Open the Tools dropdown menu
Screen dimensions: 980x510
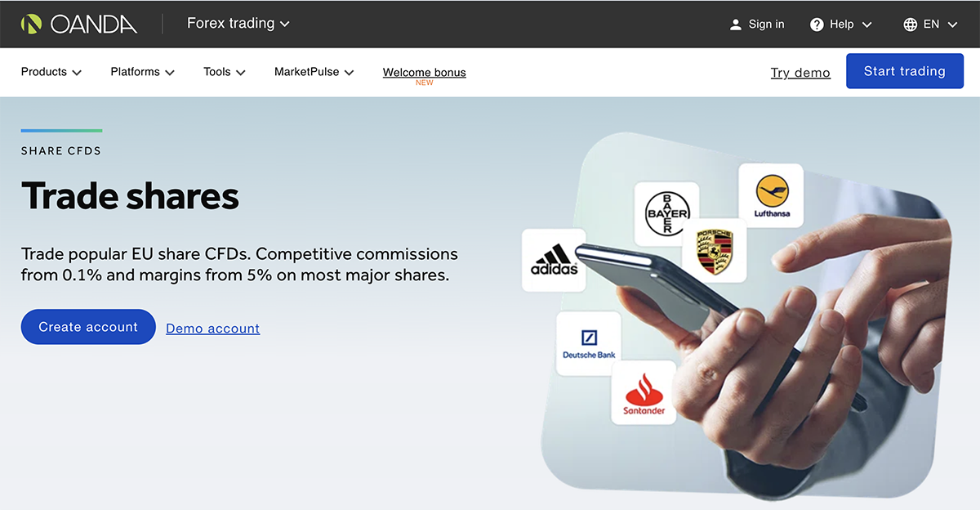225,72
